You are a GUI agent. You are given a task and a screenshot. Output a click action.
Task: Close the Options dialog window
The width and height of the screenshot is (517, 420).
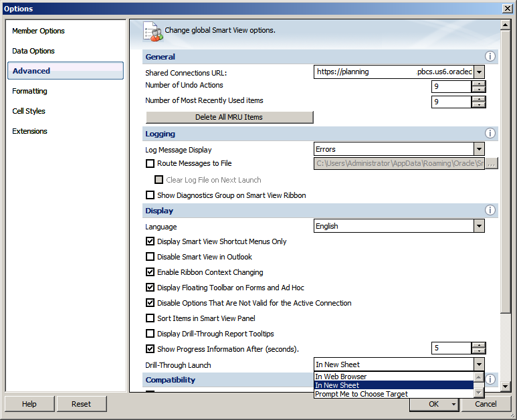(x=507, y=9)
